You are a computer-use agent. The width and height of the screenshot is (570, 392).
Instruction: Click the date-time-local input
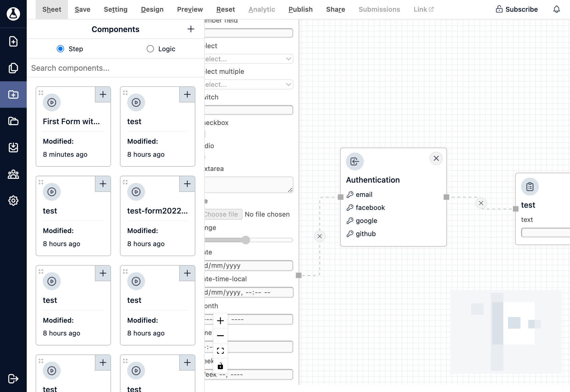249,292
